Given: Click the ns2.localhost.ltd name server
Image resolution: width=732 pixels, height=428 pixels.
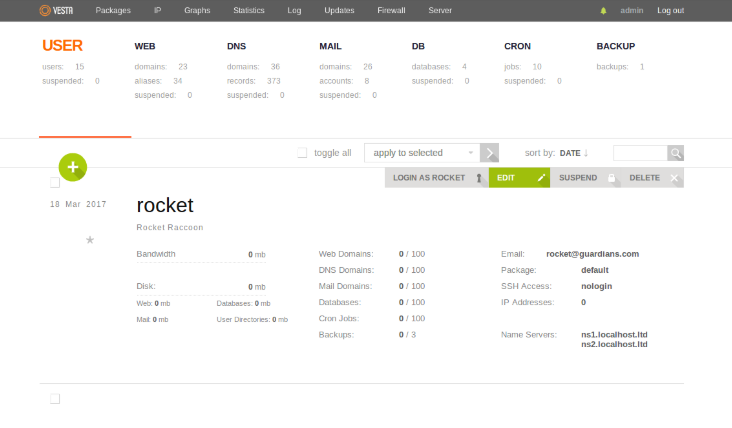Looking at the screenshot, I should pos(614,344).
